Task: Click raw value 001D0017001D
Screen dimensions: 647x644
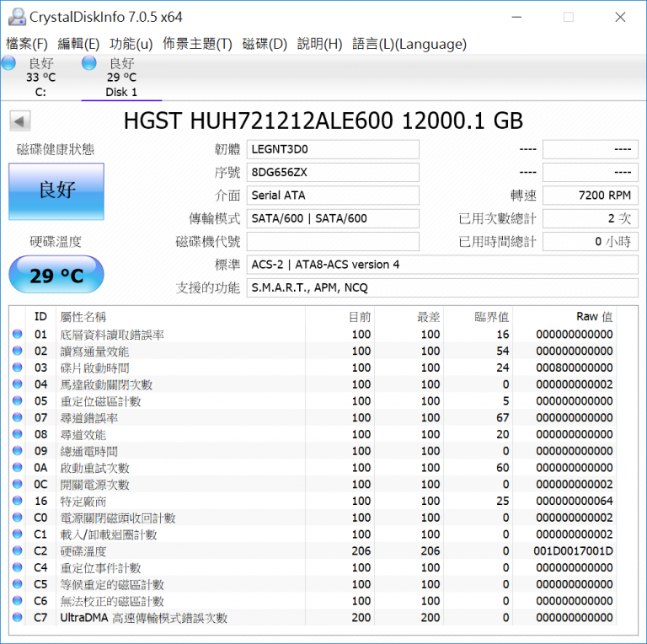Action: pyautogui.click(x=573, y=550)
